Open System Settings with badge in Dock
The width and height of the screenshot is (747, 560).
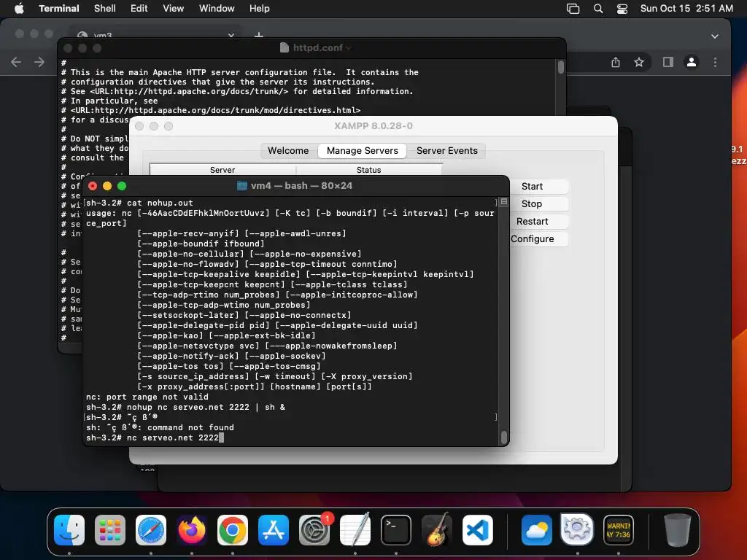tap(314, 530)
